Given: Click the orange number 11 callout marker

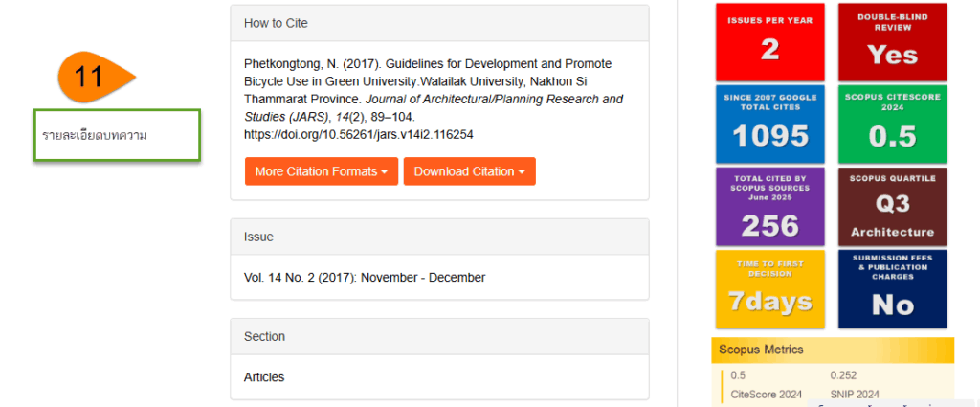Looking at the screenshot, I should point(92,77).
